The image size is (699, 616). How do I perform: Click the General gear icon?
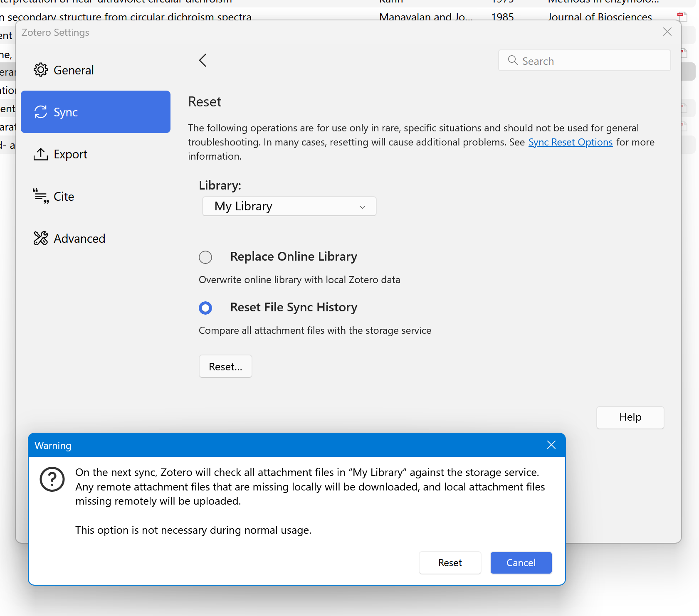pos(41,70)
